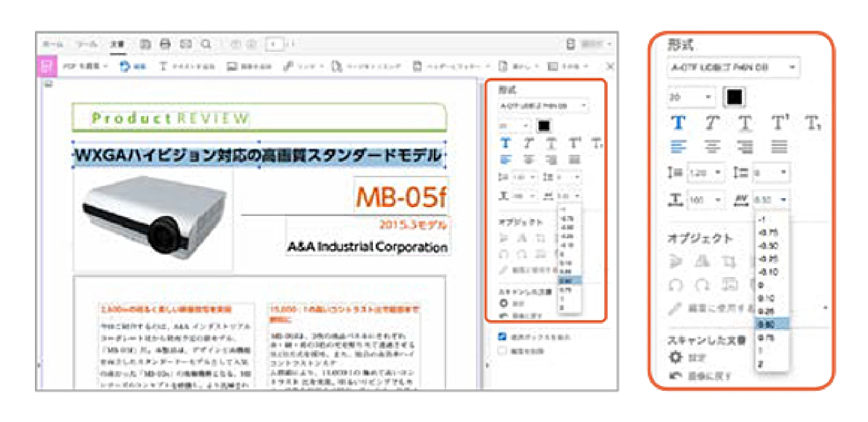The height and width of the screenshot is (422, 868).
Task: Click the black color swatch in enlarged panel
Action: (x=734, y=97)
